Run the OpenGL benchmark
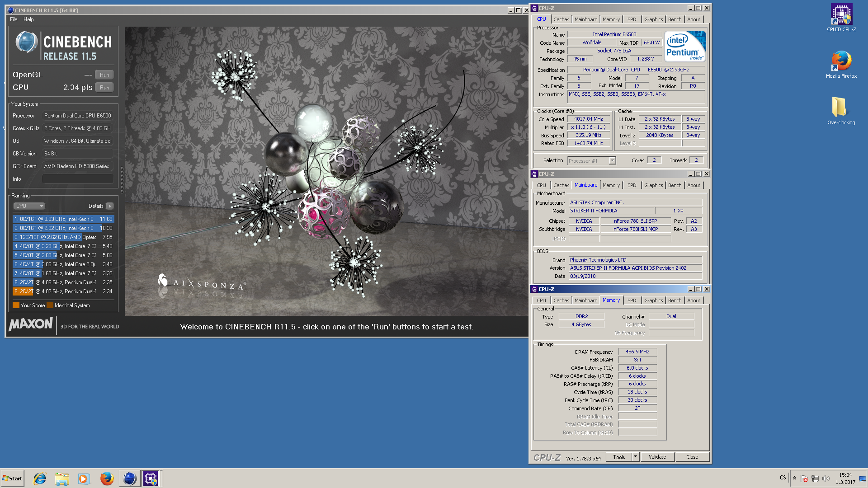The height and width of the screenshot is (488, 868). [x=104, y=75]
